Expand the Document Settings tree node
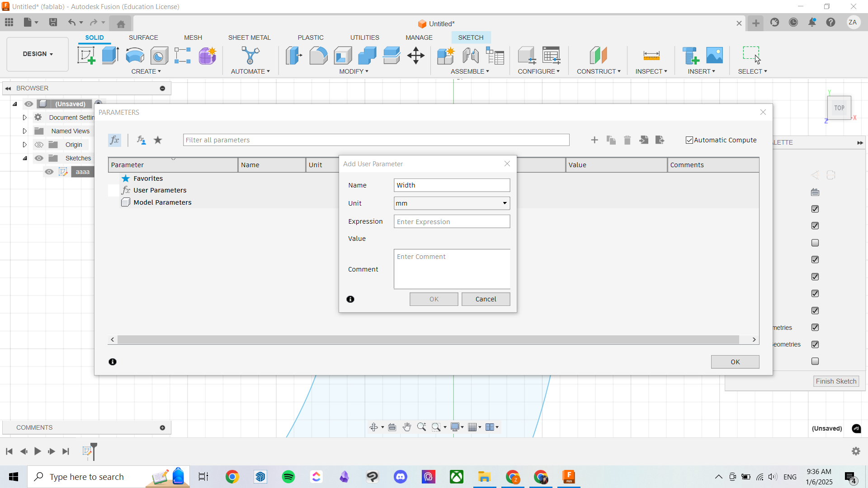868x488 pixels. (24, 117)
